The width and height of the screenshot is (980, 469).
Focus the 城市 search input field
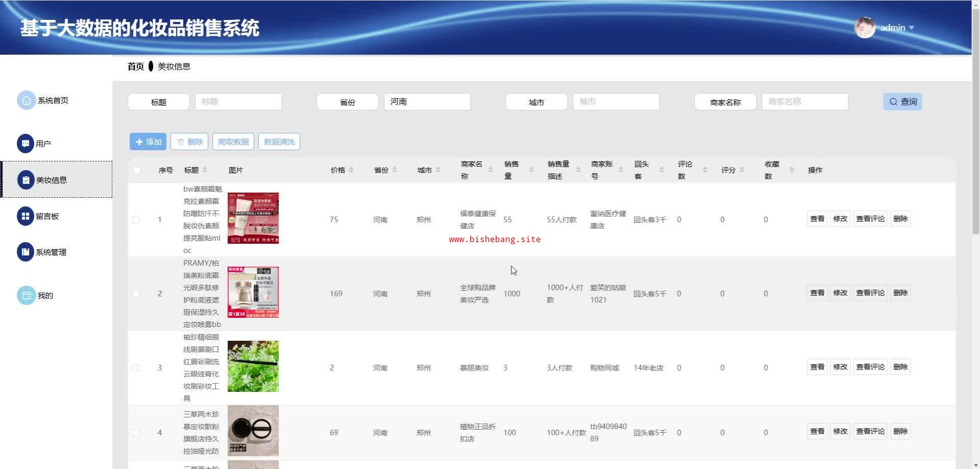[x=616, y=102]
